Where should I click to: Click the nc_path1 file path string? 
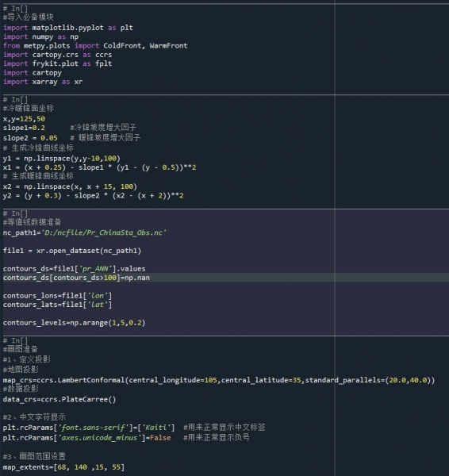coord(104,232)
